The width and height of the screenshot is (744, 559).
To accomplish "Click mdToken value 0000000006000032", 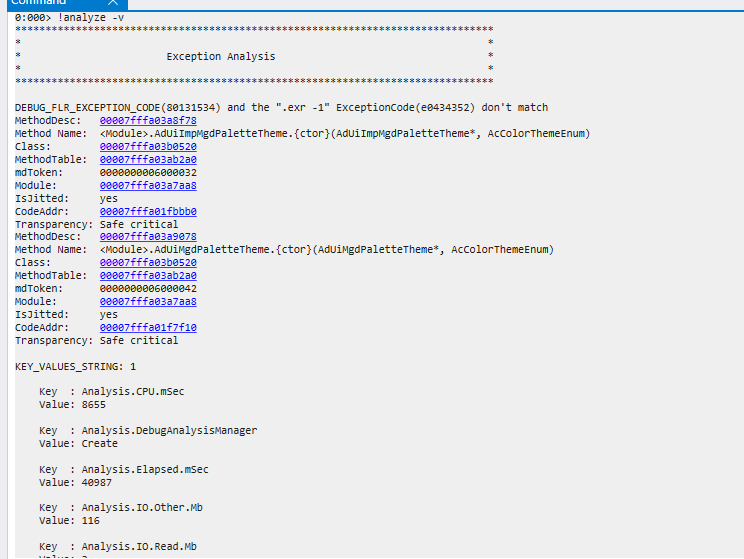I will 148,173.
